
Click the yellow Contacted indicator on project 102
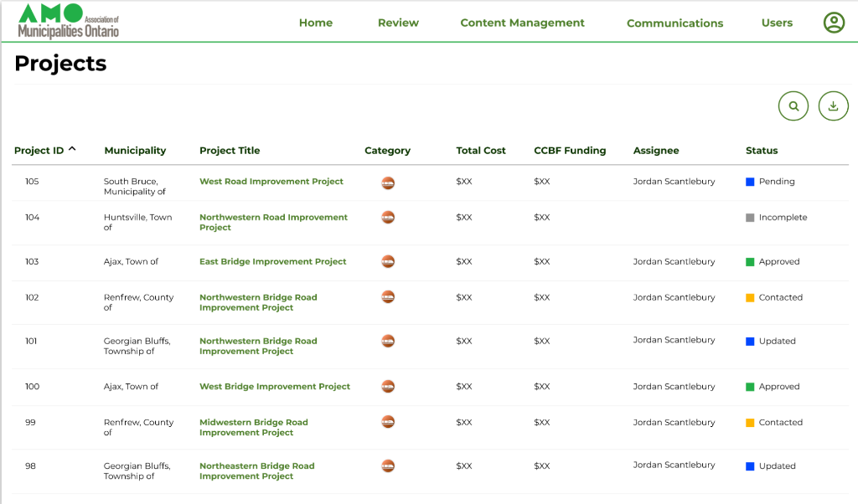click(752, 297)
